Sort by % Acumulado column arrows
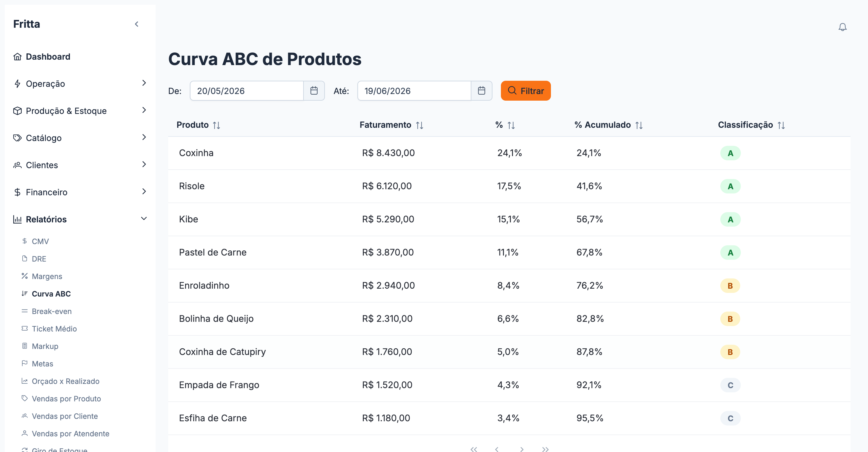The height and width of the screenshot is (452, 868). tap(639, 125)
